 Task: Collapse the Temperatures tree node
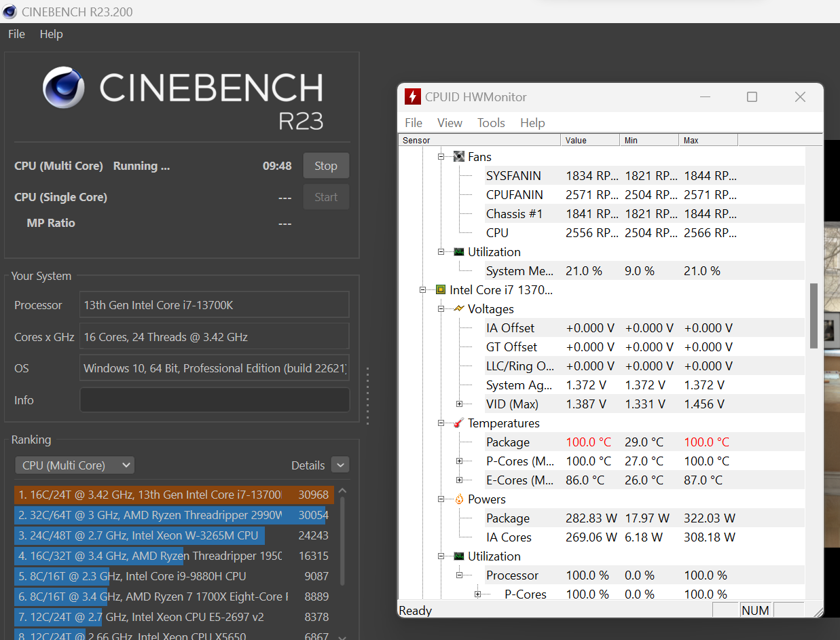441,423
